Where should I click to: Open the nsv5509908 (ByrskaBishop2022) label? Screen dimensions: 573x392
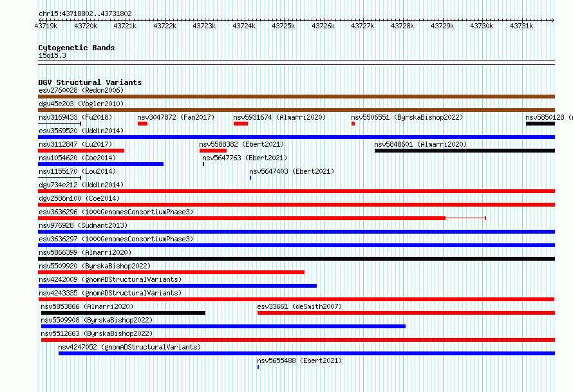(97, 320)
